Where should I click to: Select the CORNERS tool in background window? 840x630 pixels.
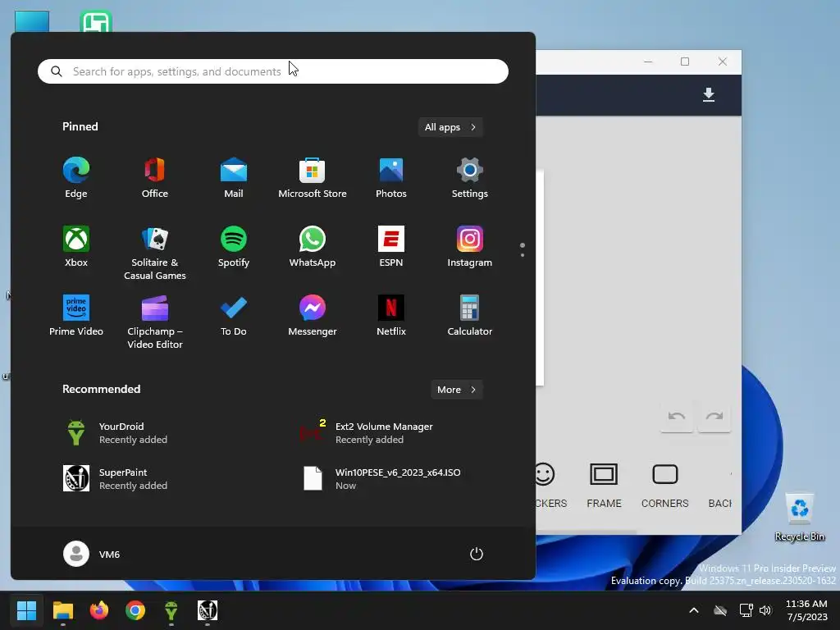click(x=664, y=485)
